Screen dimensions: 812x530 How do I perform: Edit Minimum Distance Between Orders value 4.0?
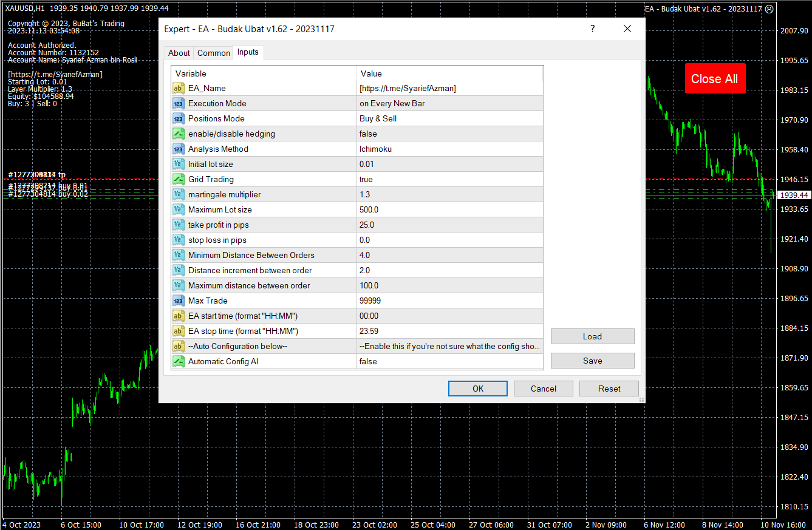coord(449,255)
